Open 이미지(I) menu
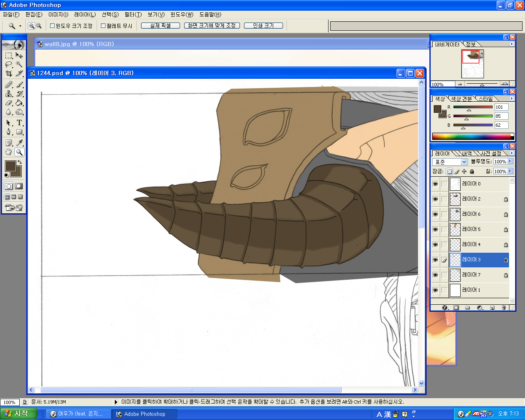 [58, 14]
